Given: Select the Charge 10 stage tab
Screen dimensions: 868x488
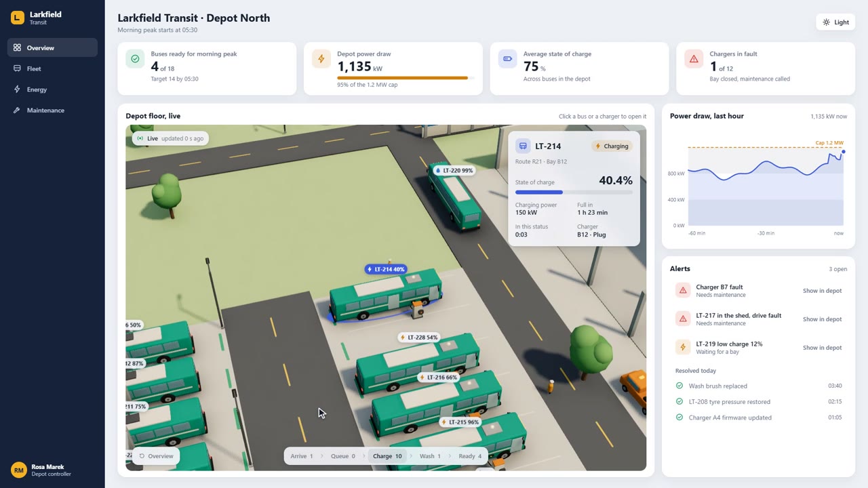Looking at the screenshot, I should pos(387,456).
